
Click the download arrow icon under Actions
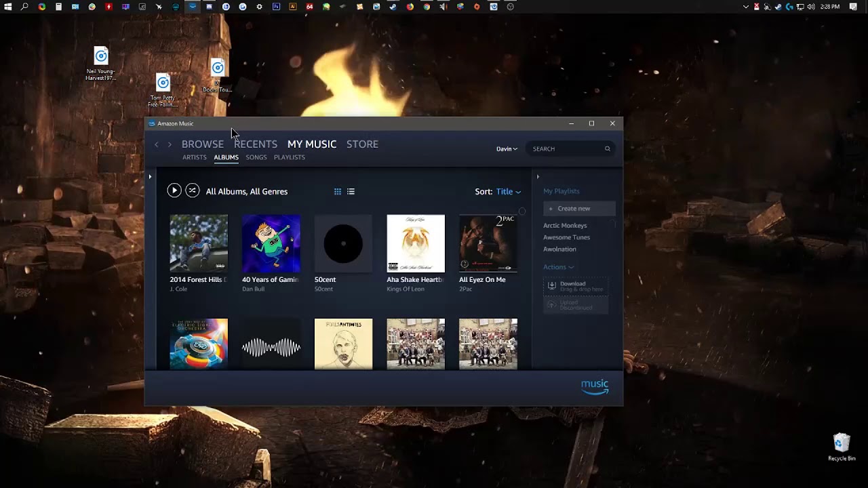point(552,285)
